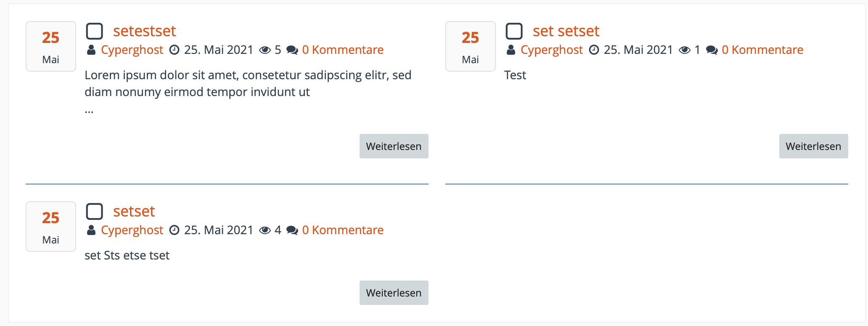Open the set setset post title

566,31
